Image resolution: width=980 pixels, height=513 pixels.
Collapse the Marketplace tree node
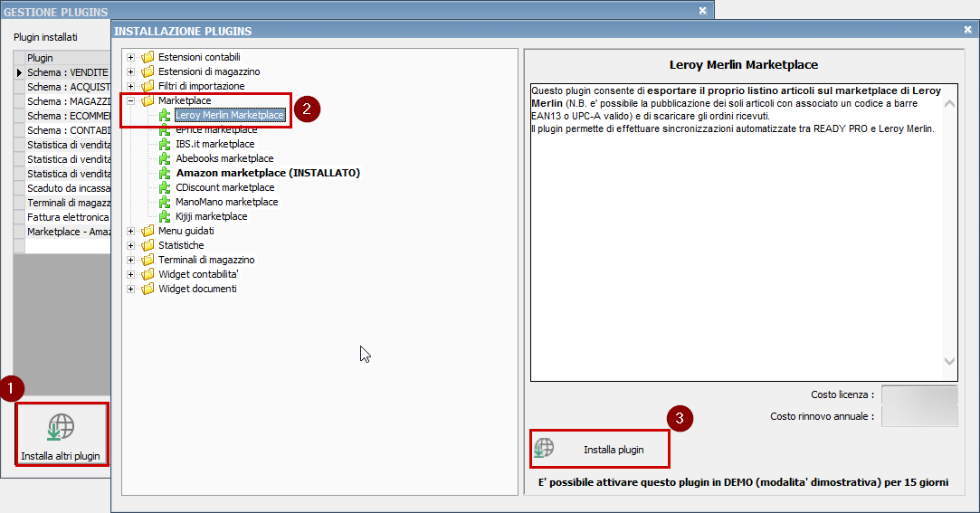coord(130,100)
